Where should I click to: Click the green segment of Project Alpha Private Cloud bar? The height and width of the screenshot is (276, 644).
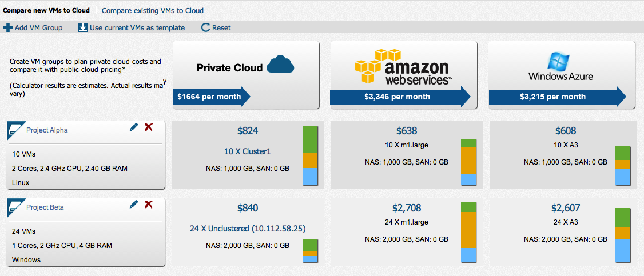311,139
